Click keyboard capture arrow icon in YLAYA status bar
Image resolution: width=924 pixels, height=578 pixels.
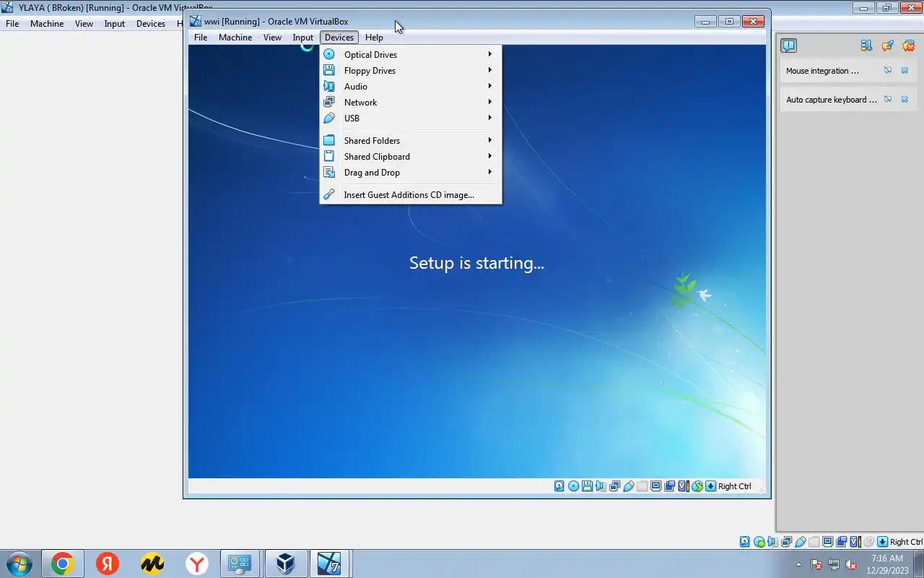coord(882,542)
